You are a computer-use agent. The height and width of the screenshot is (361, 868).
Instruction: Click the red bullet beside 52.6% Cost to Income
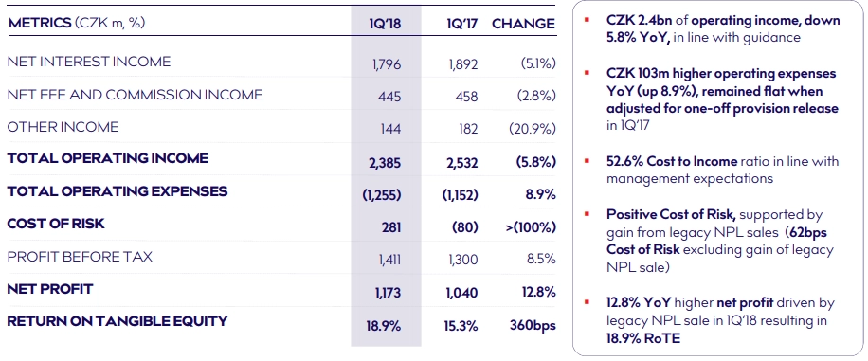click(588, 162)
